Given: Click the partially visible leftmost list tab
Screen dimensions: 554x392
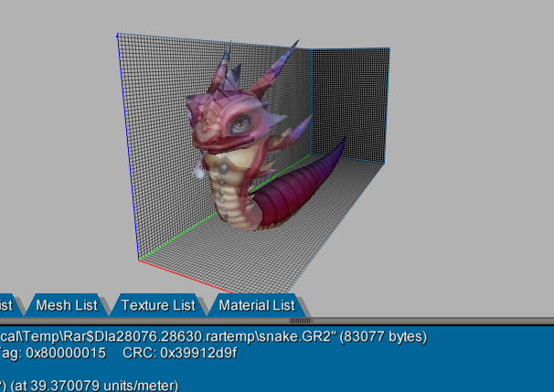Looking at the screenshot, I should [7, 304].
